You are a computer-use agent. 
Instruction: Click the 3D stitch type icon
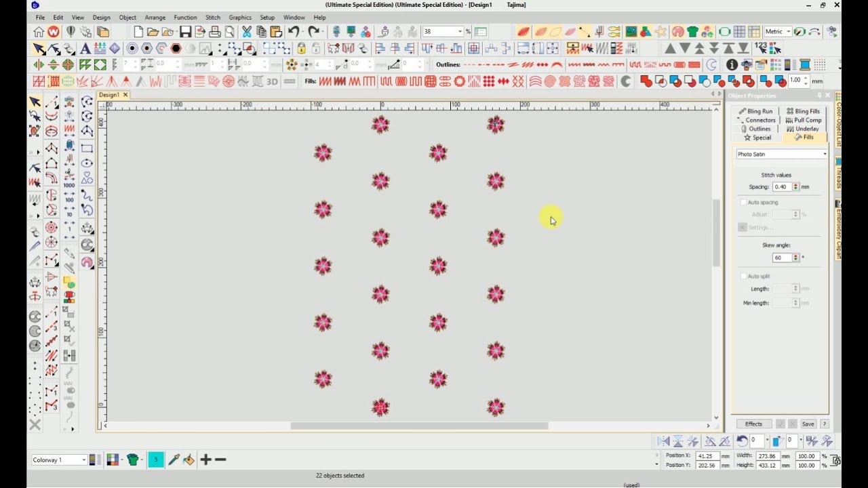pyautogui.click(x=272, y=81)
